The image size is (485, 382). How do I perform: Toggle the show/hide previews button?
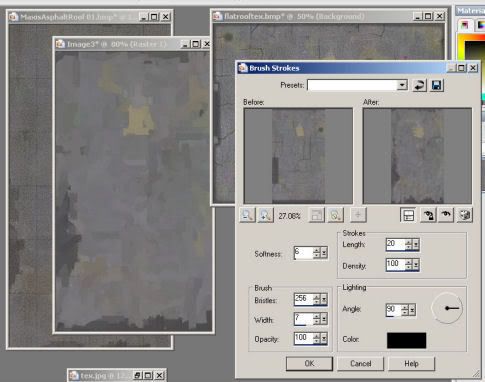coord(408,215)
